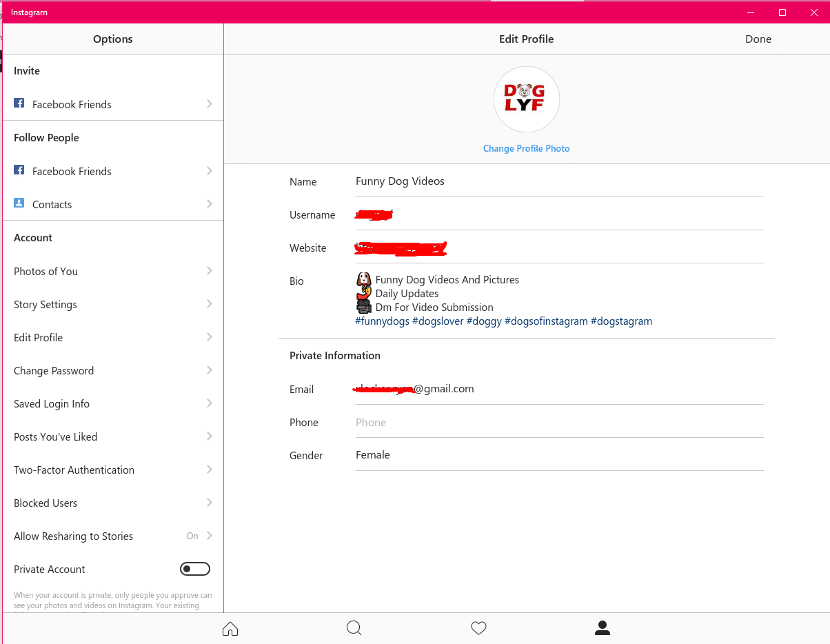
Task: Select the Search magnifier icon
Action: tap(354, 628)
